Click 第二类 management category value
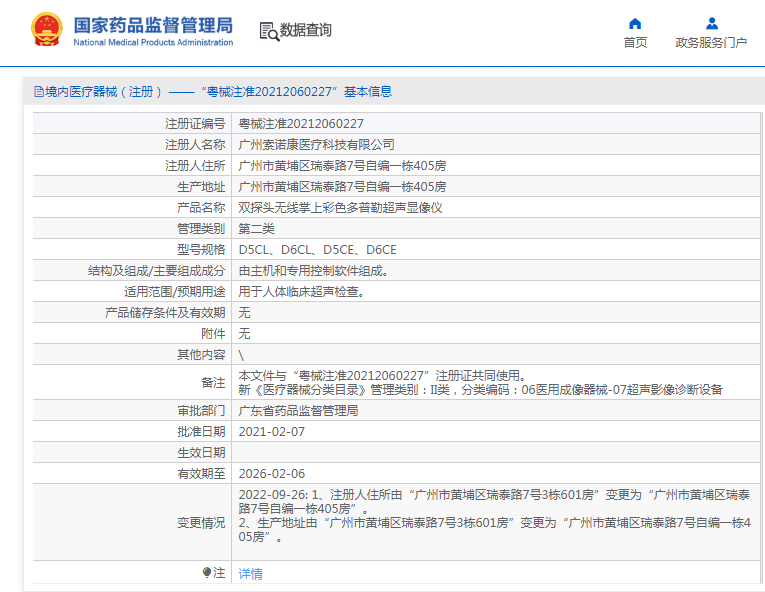 (x=256, y=229)
